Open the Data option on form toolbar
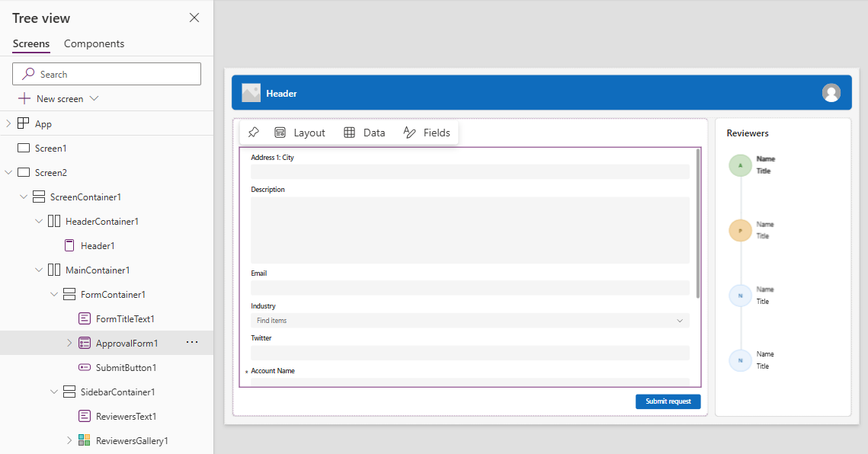Viewport: 868px width, 454px height. (364, 133)
